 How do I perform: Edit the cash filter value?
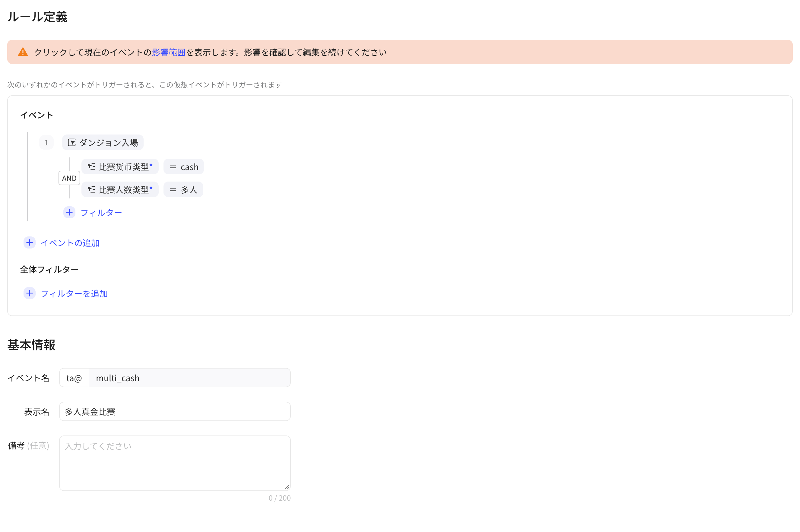pyautogui.click(x=183, y=166)
